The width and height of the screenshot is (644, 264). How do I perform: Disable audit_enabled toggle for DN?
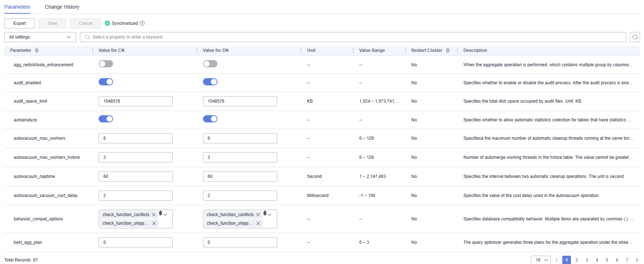[x=210, y=82]
